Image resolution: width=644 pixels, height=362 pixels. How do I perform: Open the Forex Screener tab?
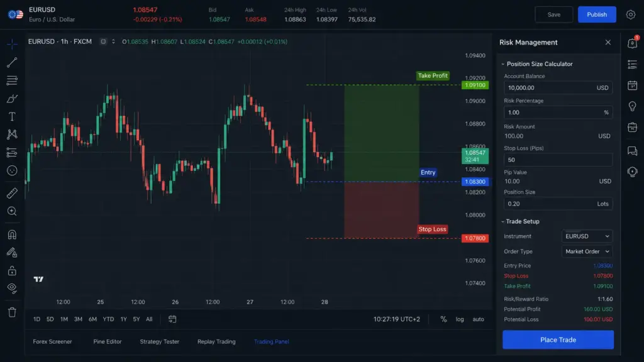pyautogui.click(x=53, y=341)
